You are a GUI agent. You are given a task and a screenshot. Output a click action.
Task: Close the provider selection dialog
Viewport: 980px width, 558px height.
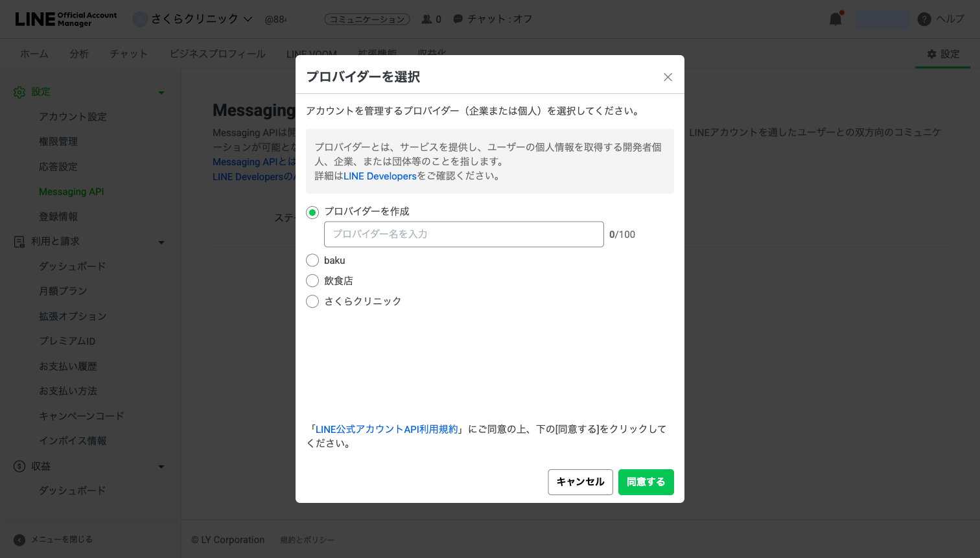tap(668, 77)
